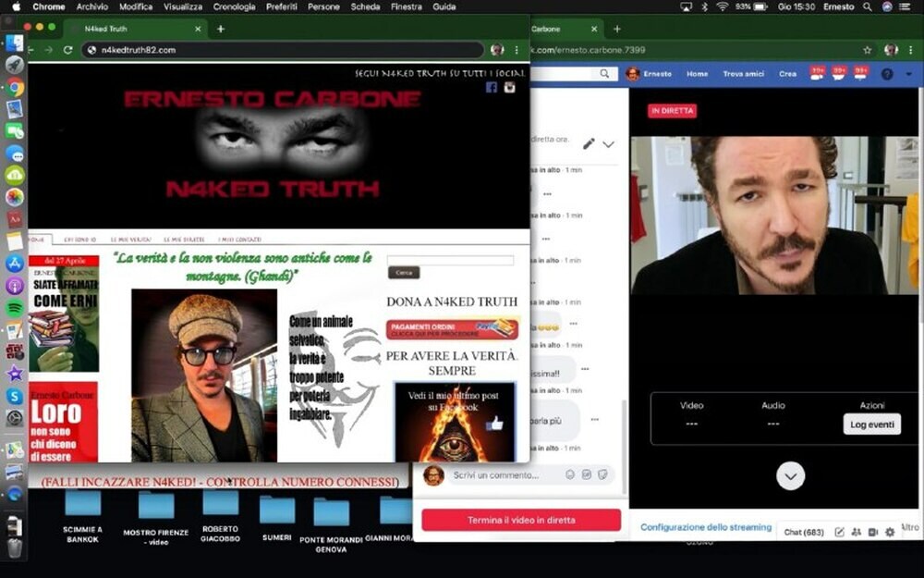Image resolution: width=924 pixels, height=578 pixels.
Task: Open the Instagram social icon on N4ked Truth site
Action: tap(510, 87)
